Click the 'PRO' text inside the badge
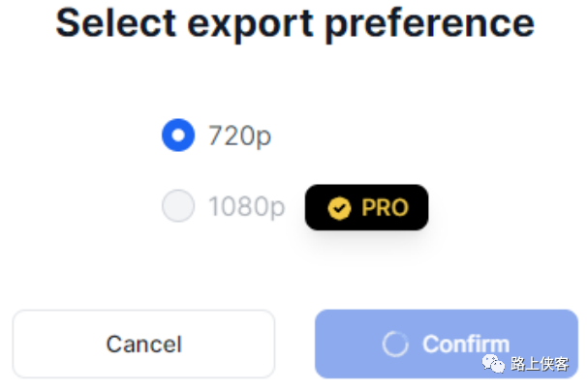 [x=385, y=207]
